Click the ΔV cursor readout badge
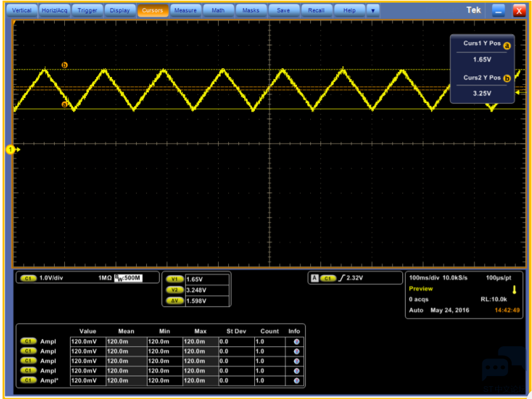Screen dimensions: 532x399 [174, 300]
